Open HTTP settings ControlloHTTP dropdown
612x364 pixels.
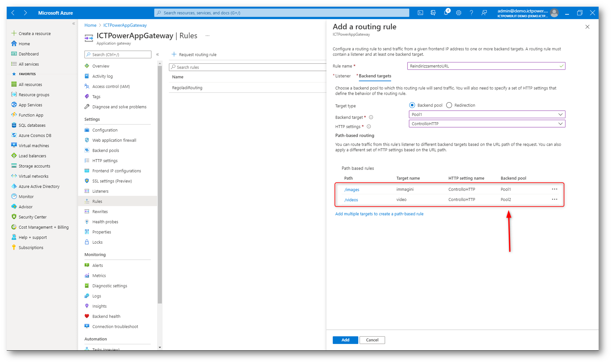(x=487, y=123)
